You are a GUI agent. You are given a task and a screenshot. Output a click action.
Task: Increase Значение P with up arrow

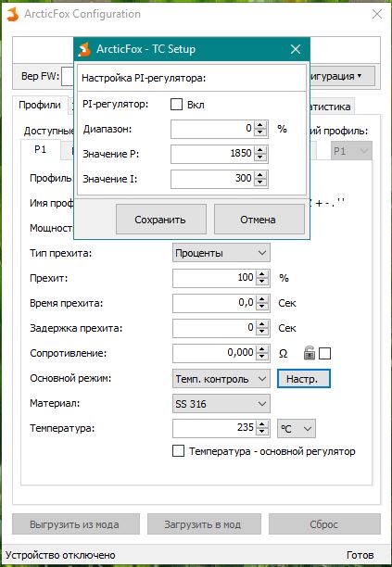260,150
